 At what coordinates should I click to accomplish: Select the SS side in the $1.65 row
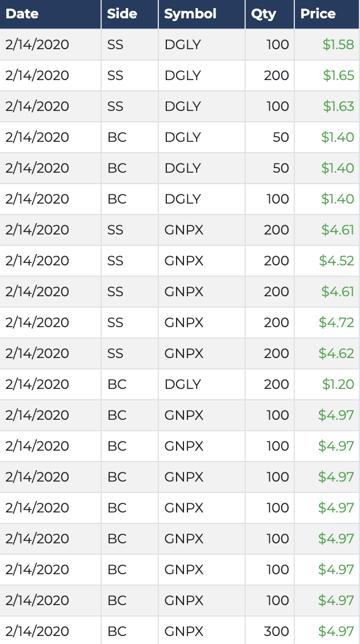(x=115, y=75)
